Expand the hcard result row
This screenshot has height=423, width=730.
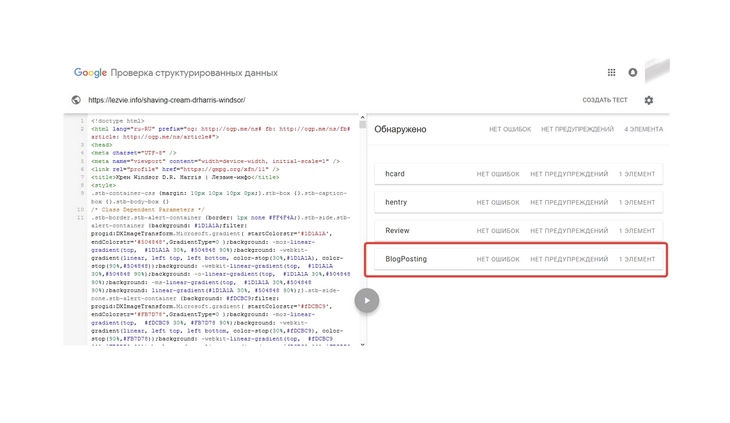(513, 174)
